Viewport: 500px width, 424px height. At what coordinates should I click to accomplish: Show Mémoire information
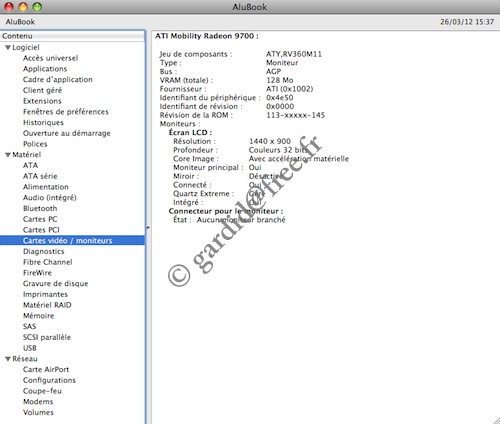38,316
